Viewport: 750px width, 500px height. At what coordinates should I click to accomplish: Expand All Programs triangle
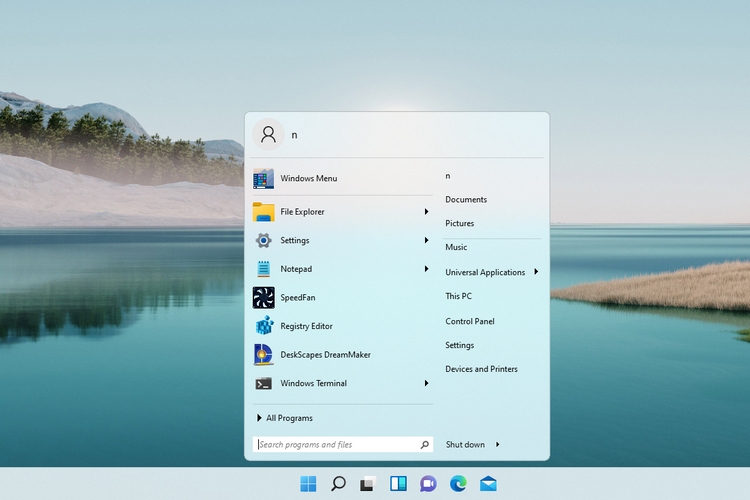point(259,418)
